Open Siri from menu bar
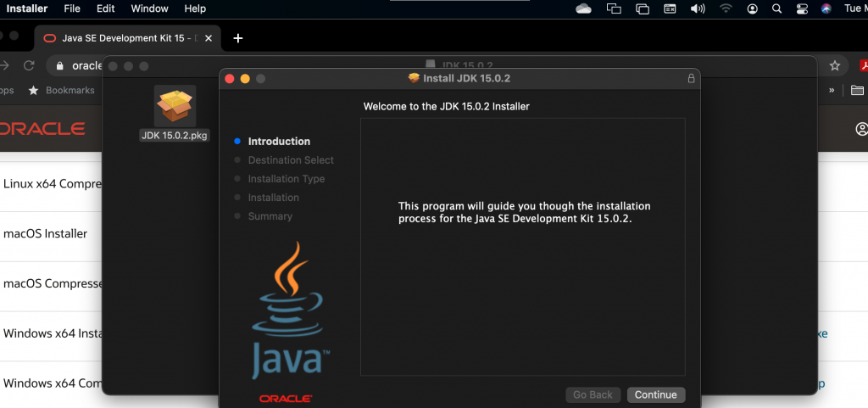 pos(826,8)
